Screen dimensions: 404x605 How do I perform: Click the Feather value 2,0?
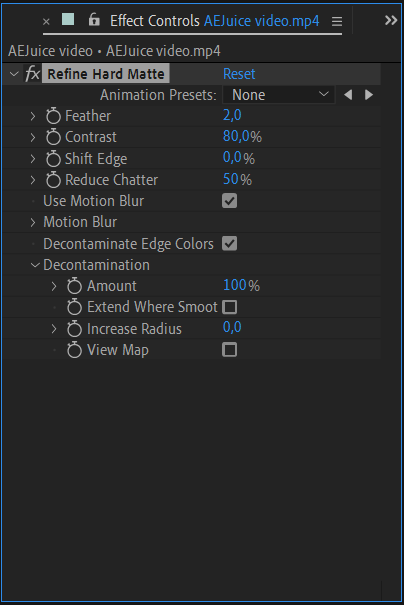click(232, 115)
